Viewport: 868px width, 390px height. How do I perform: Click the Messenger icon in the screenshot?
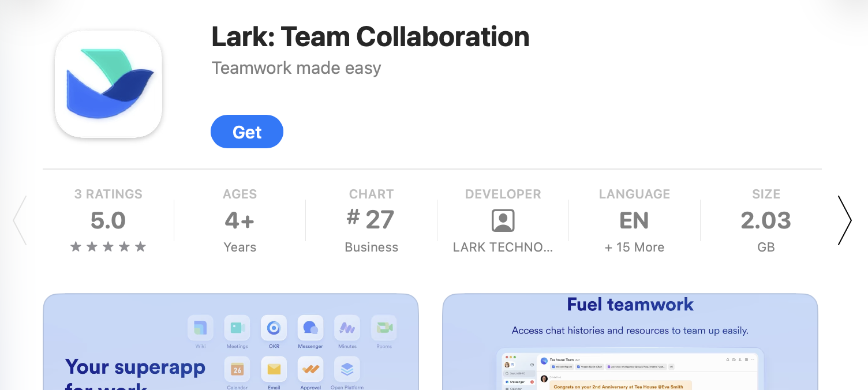[310, 328]
